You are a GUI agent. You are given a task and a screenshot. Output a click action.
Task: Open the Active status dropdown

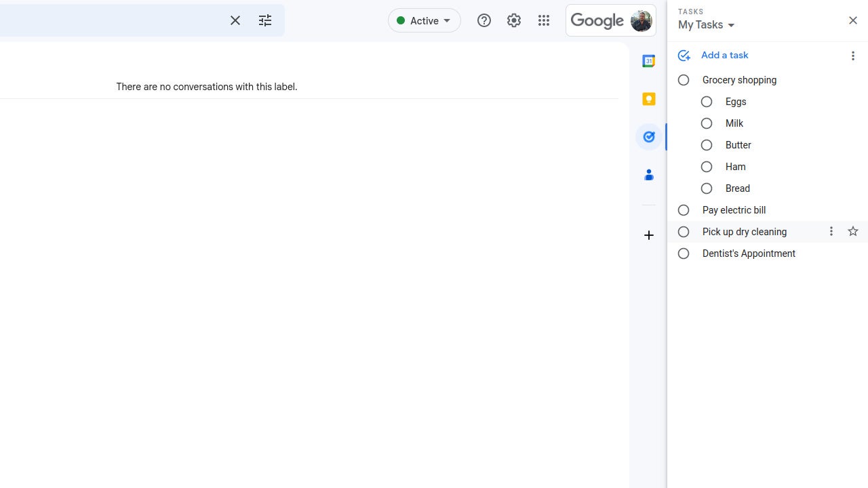(x=425, y=20)
